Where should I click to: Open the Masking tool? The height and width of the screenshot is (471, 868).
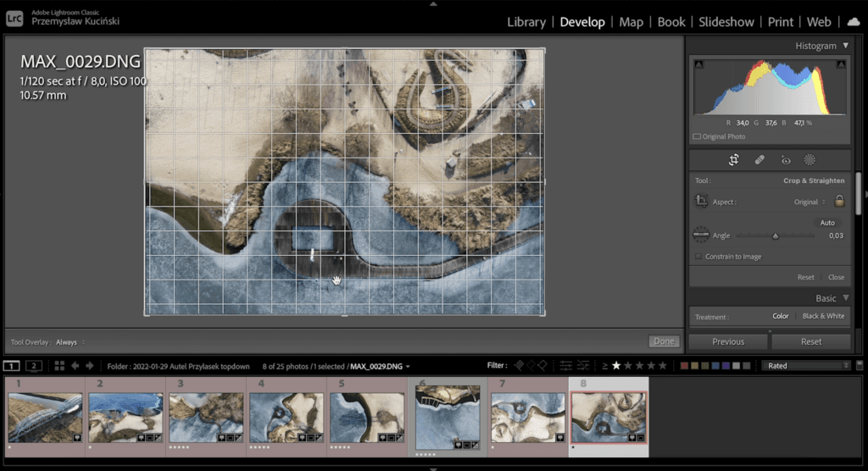pos(810,160)
